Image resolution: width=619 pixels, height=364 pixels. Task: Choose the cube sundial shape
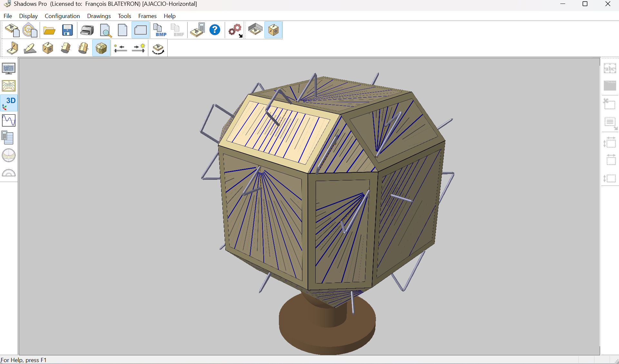(x=48, y=48)
